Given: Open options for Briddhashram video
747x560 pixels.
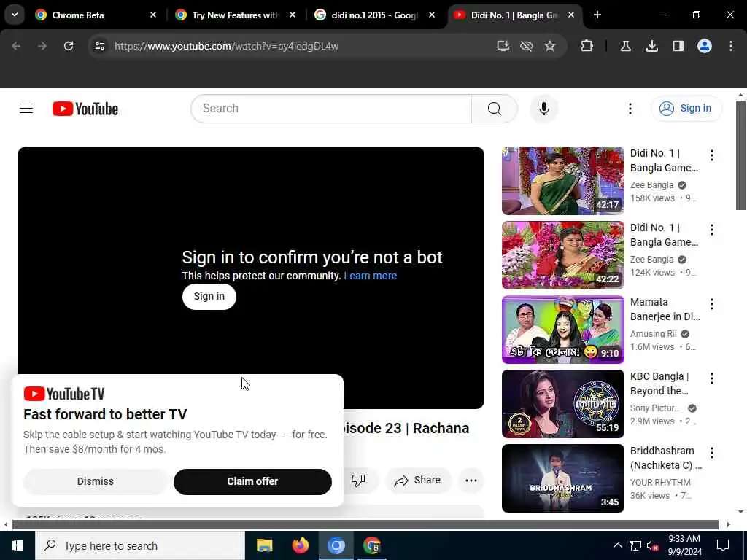Looking at the screenshot, I should tap(712, 452).
